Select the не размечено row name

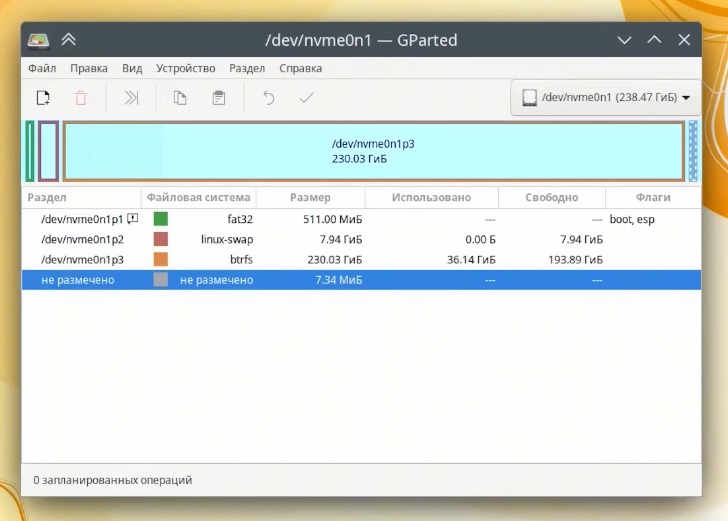[x=78, y=280]
